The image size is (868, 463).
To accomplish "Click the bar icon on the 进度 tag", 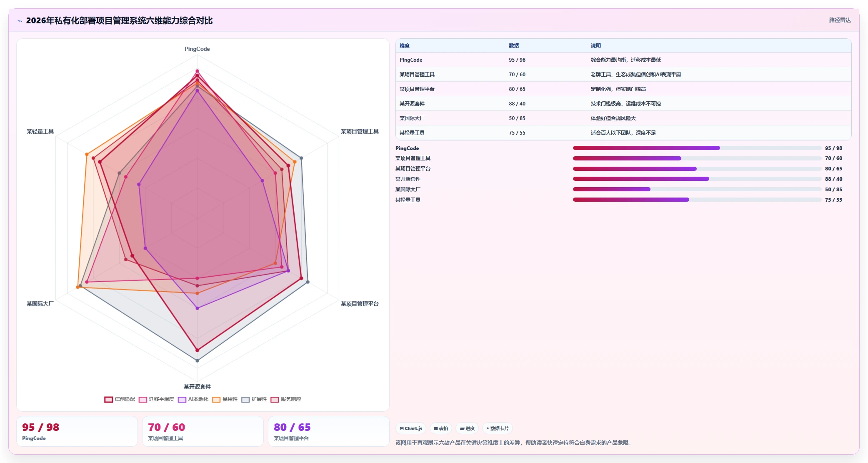I will [x=462, y=428].
